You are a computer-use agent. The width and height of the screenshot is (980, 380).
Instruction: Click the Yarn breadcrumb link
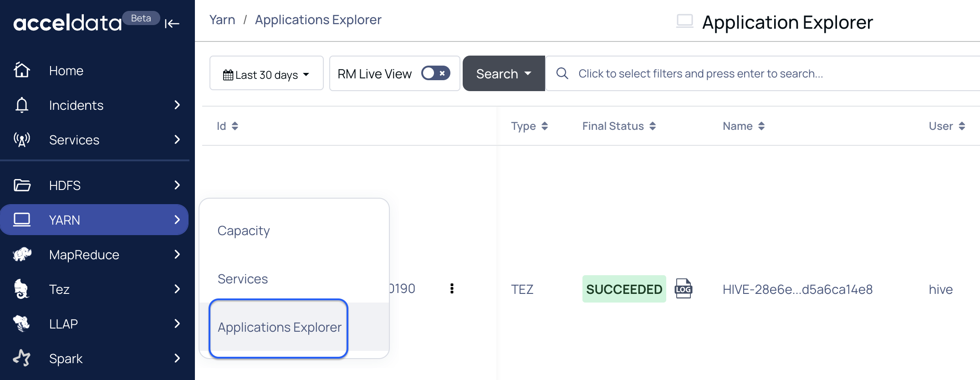222,20
